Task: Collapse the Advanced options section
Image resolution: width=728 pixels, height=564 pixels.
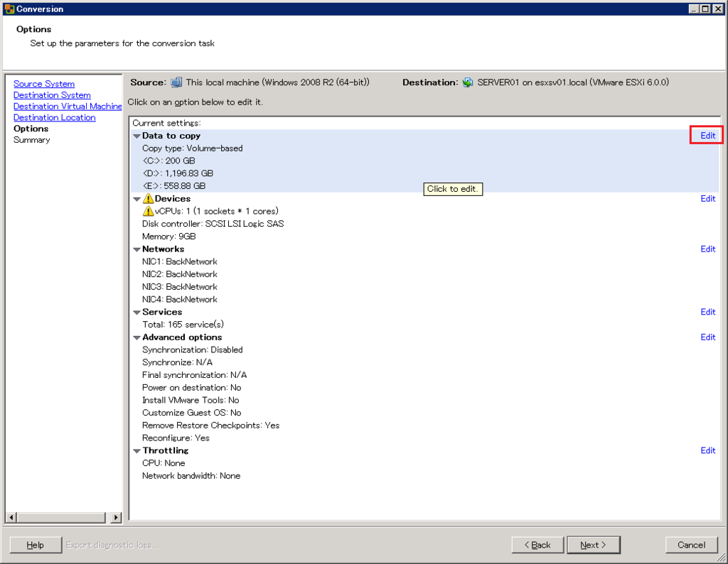Action: pos(136,337)
